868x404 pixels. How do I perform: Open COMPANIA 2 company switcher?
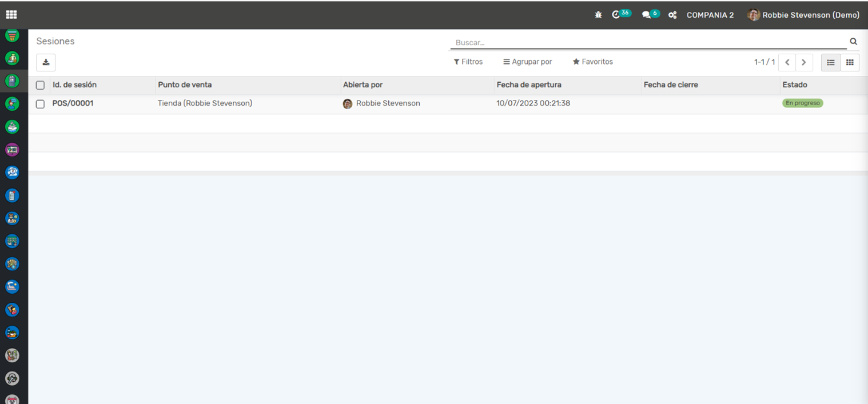710,15
